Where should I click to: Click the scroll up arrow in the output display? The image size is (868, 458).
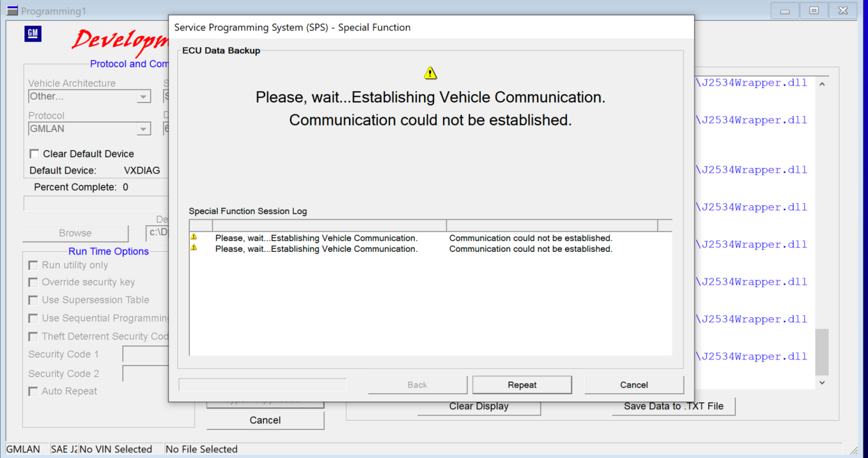pos(822,84)
